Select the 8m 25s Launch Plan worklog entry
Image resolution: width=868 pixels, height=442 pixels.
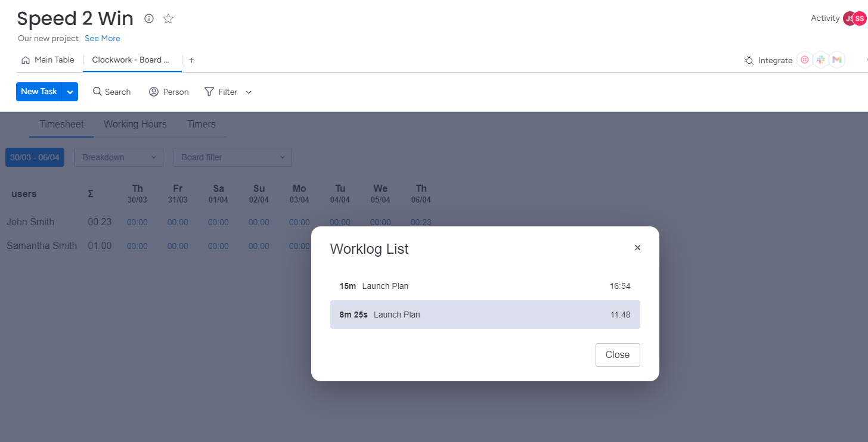pyautogui.click(x=485, y=315)
